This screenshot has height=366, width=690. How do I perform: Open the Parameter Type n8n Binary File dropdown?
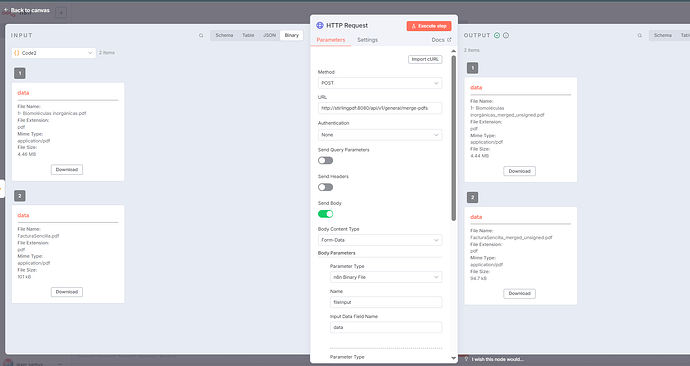point(386,277)
